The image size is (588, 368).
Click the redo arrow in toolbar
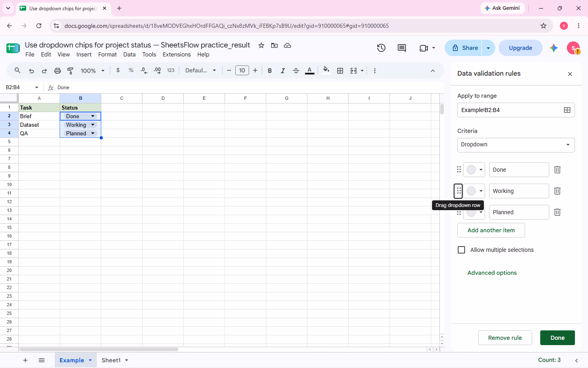[45, 71]
